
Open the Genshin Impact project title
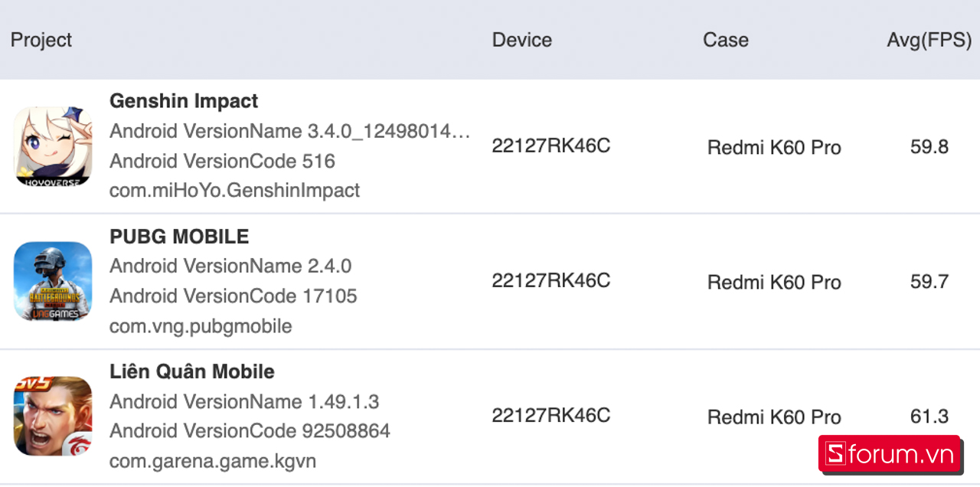click(x=184, y=101)
